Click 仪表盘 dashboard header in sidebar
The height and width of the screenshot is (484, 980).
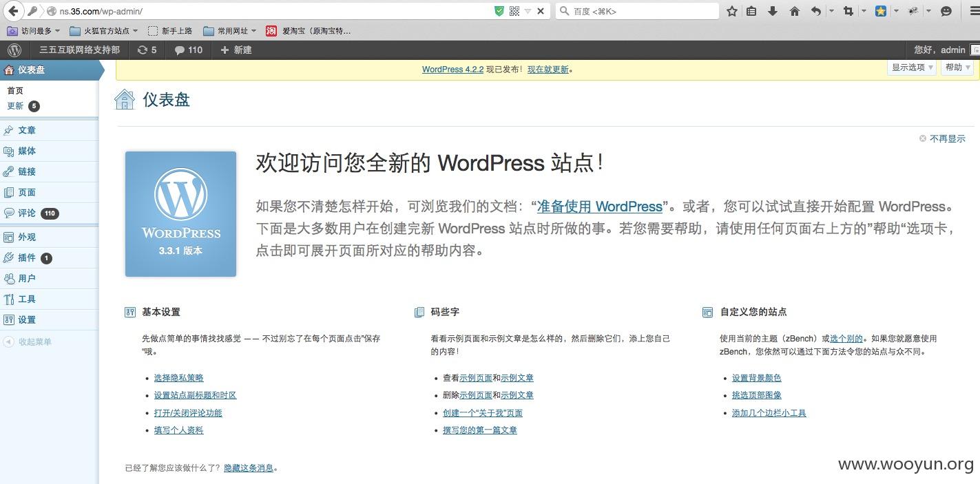click(x=48, y=70)
